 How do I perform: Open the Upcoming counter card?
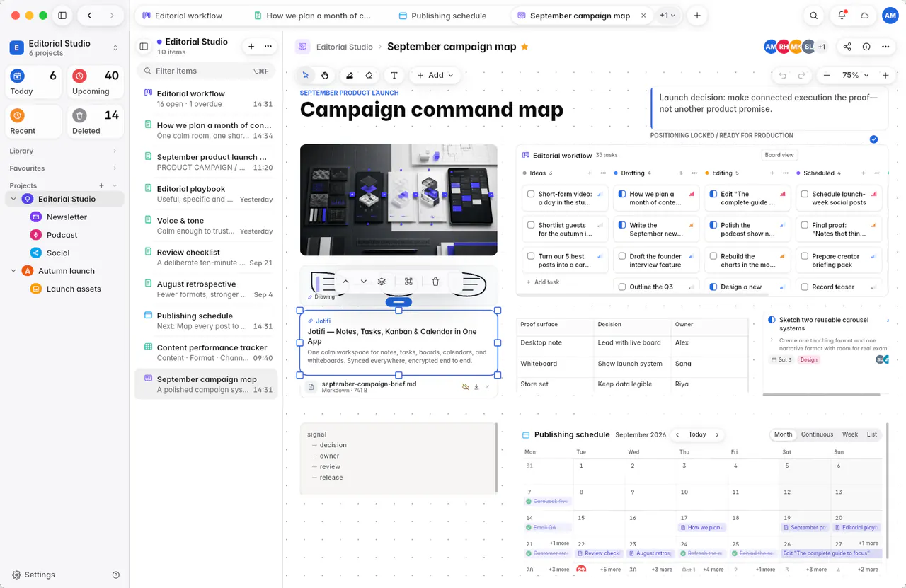click(x=96, y=82)
